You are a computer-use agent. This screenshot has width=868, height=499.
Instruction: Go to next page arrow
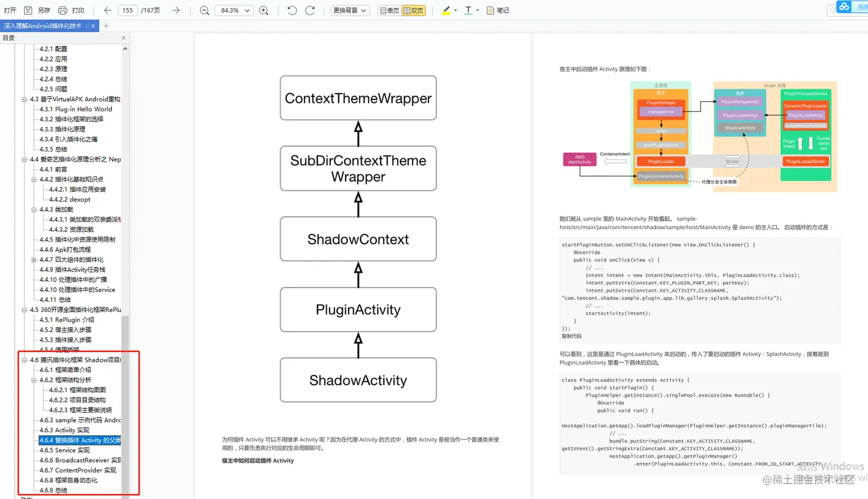[x=176, y=10]
